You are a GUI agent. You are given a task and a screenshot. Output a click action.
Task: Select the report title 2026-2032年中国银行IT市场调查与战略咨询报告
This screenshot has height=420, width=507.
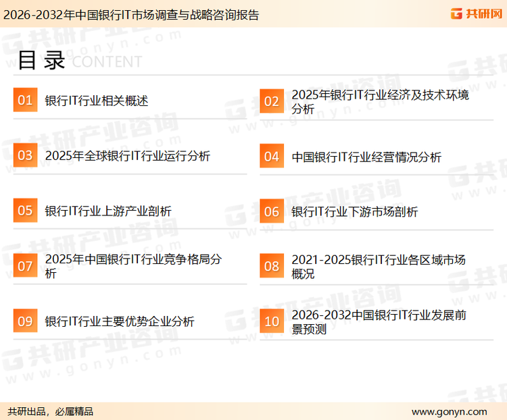click(131, 15)
